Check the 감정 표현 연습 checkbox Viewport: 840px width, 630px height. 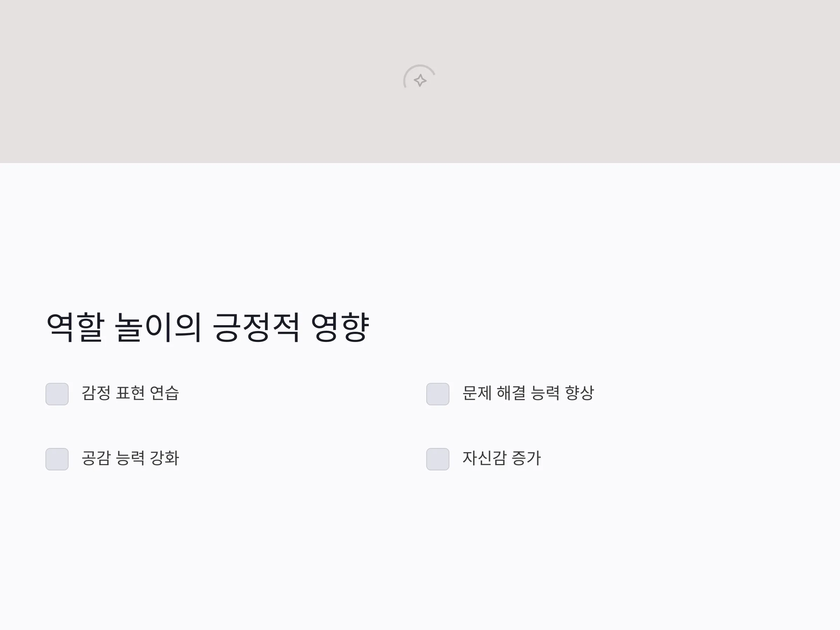[x=57, y=394]
